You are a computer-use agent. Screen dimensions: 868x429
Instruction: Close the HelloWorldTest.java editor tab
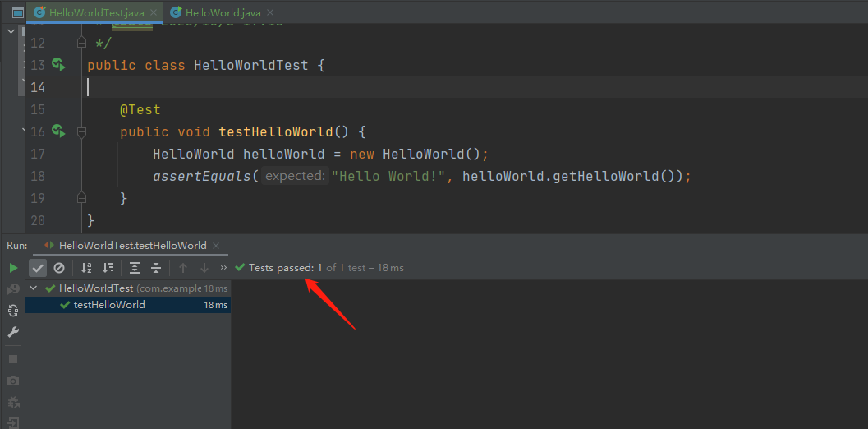154,12
